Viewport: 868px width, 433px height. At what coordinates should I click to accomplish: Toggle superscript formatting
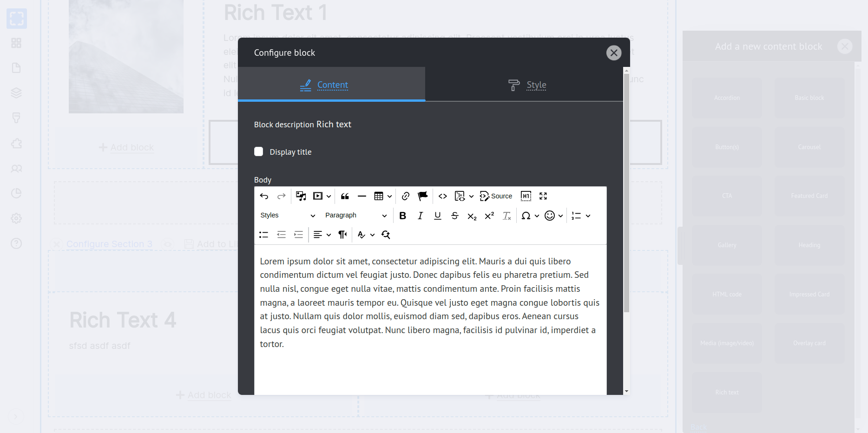[x=489, y=216]
